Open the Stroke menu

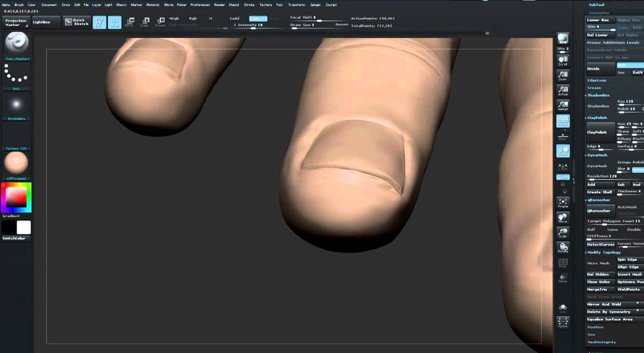(x=249, y=5)
